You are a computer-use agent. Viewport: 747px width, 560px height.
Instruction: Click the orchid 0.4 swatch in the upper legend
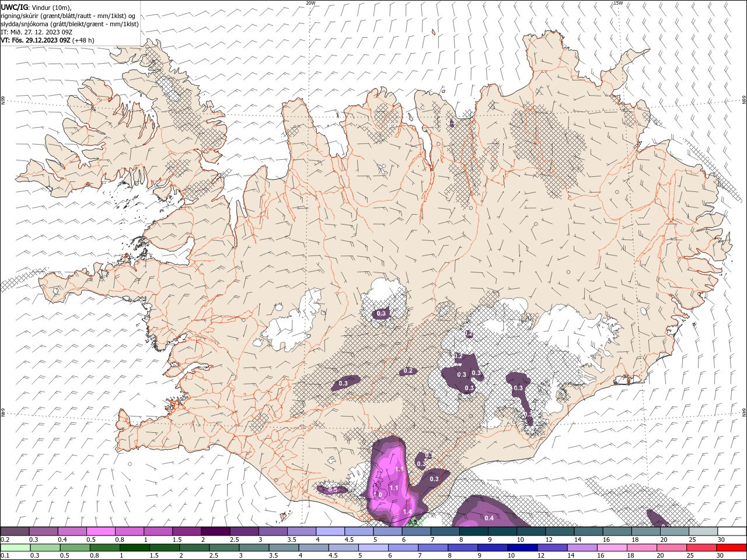point(72,531)
